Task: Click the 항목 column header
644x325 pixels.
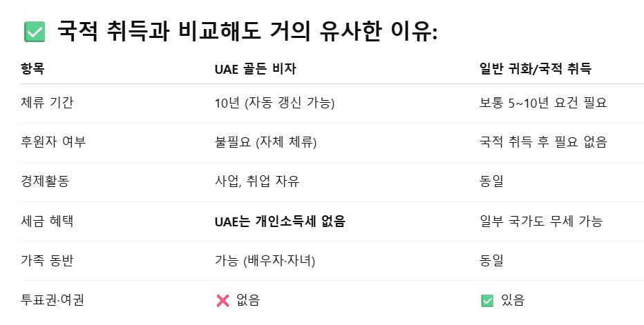Action: coord(32,68)
